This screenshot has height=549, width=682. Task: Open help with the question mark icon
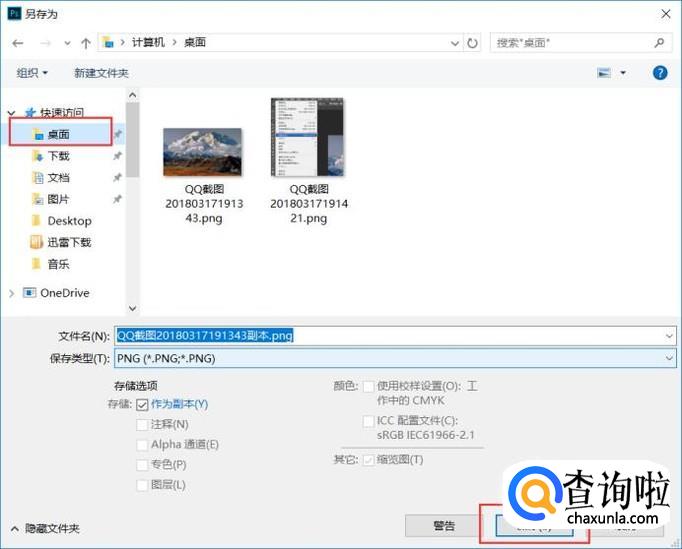(660, 73)
